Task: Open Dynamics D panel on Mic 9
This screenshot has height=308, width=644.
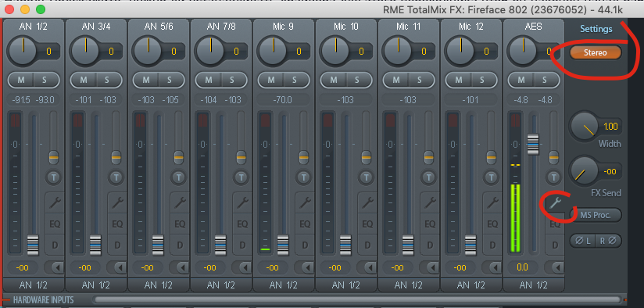Action: click(304, 245)
